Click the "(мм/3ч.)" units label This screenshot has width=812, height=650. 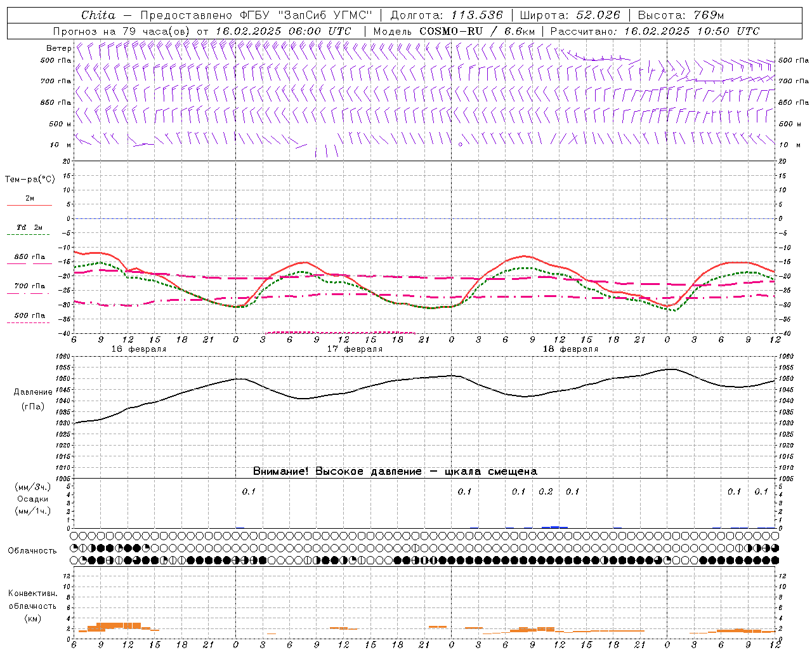click(x=32, y=487)
